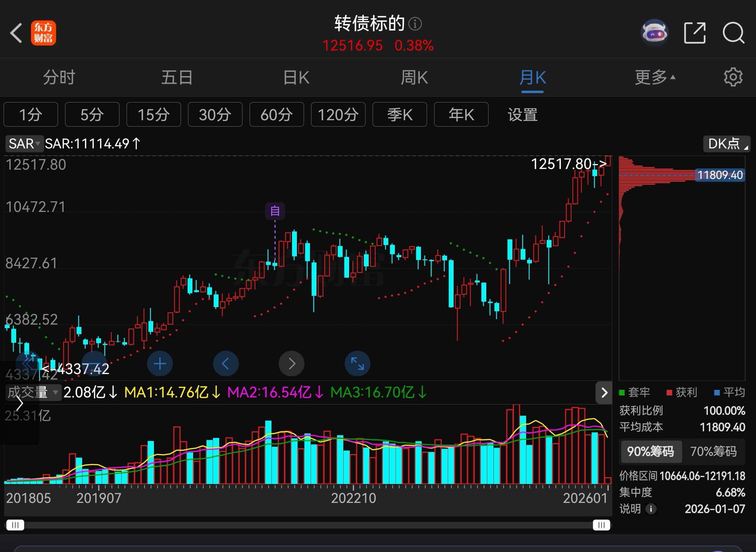Expand the 更多 periods menu
This screenshot has height=552, width=756.
(655, 77)
